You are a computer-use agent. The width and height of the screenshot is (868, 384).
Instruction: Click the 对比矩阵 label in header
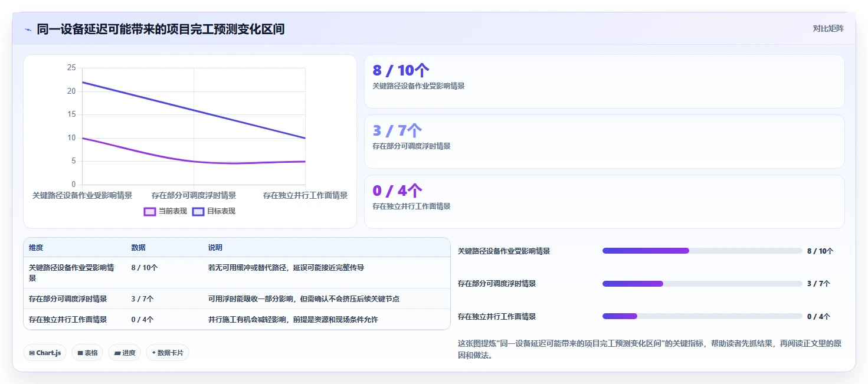[828, 28]
